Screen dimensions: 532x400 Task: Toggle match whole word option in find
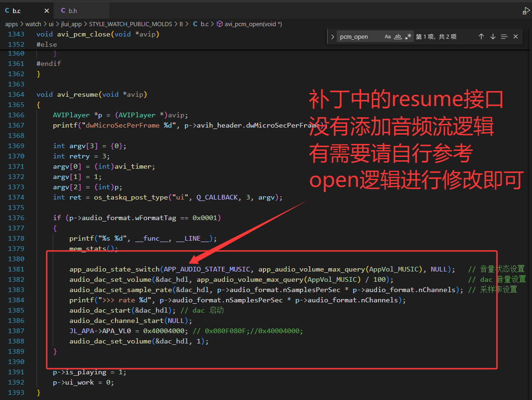point(397,36)
